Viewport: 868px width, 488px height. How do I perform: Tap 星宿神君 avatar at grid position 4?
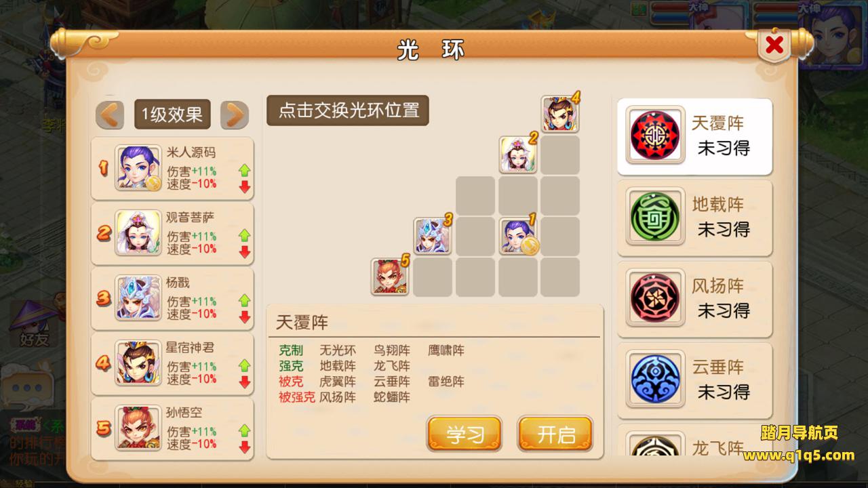coord(560,113)
